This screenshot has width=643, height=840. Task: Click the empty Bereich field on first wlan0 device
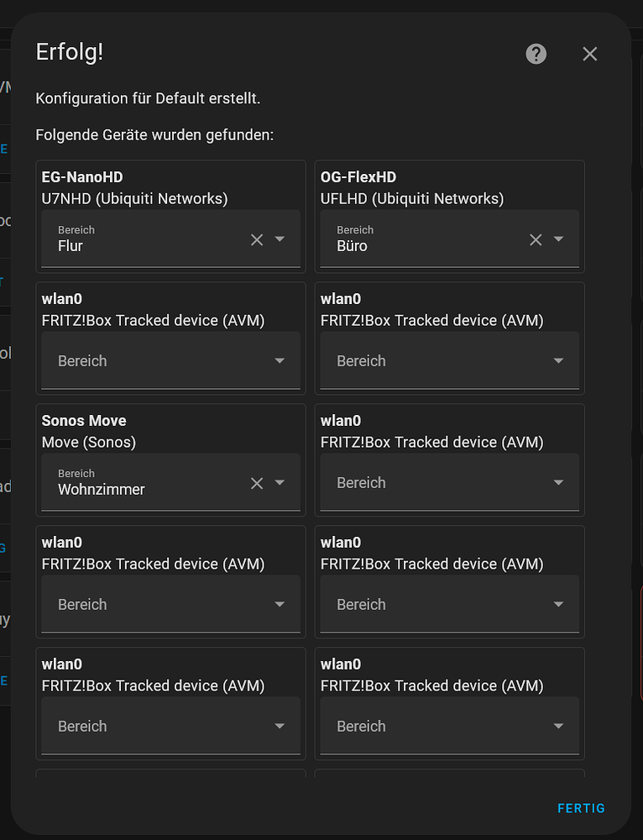coord(151,360)
